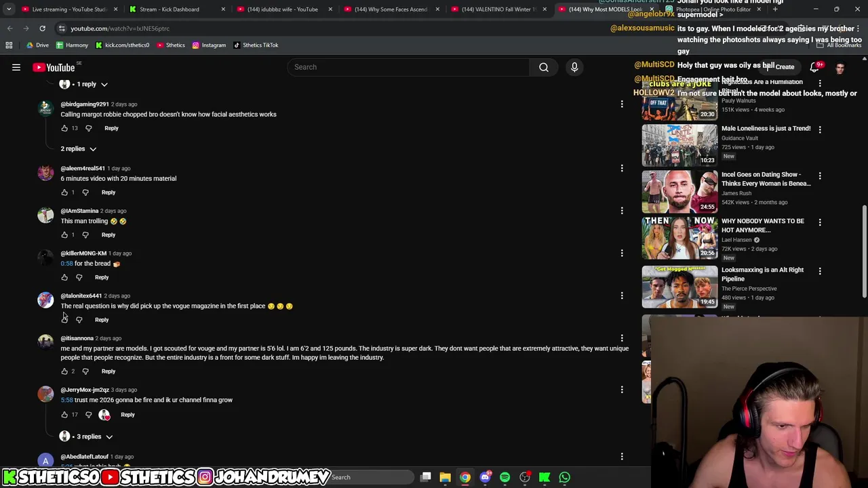Screen dimensions: 868x488
Task: Like the @bigdgaming9291 comment
Action: click(64, 128)
